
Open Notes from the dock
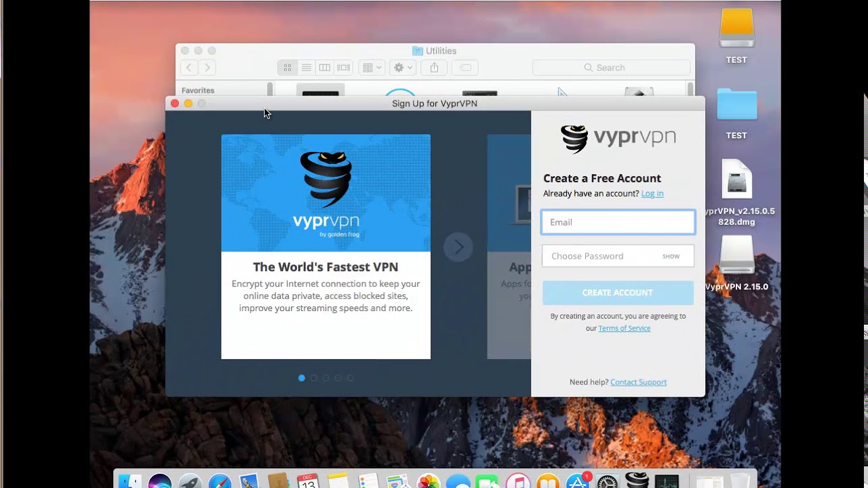pyautogui.click(x=338, y=481)
